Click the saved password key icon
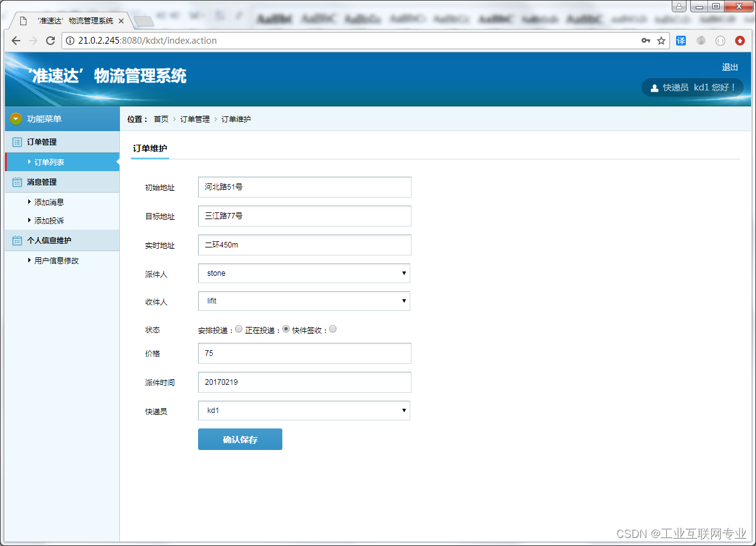Image resolution: width=756 pixels, height=546 pixels. 646,41
